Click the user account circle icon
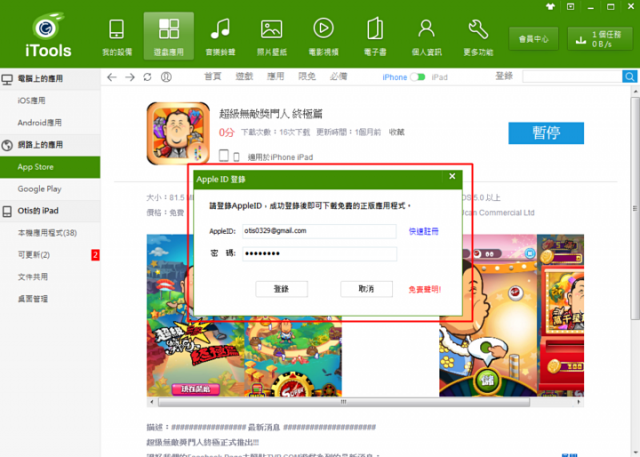This screenshot has width=640, height=457. [166, 77]
